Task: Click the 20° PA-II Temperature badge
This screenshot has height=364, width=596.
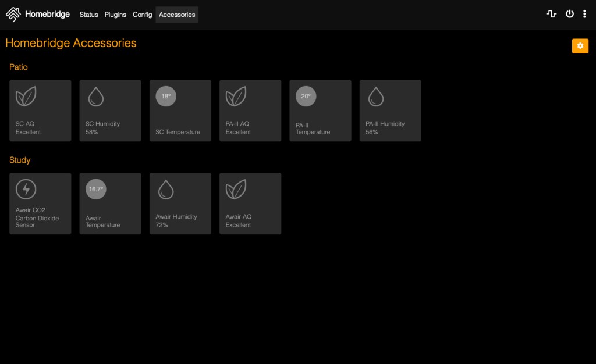Action: pos(306,97)
